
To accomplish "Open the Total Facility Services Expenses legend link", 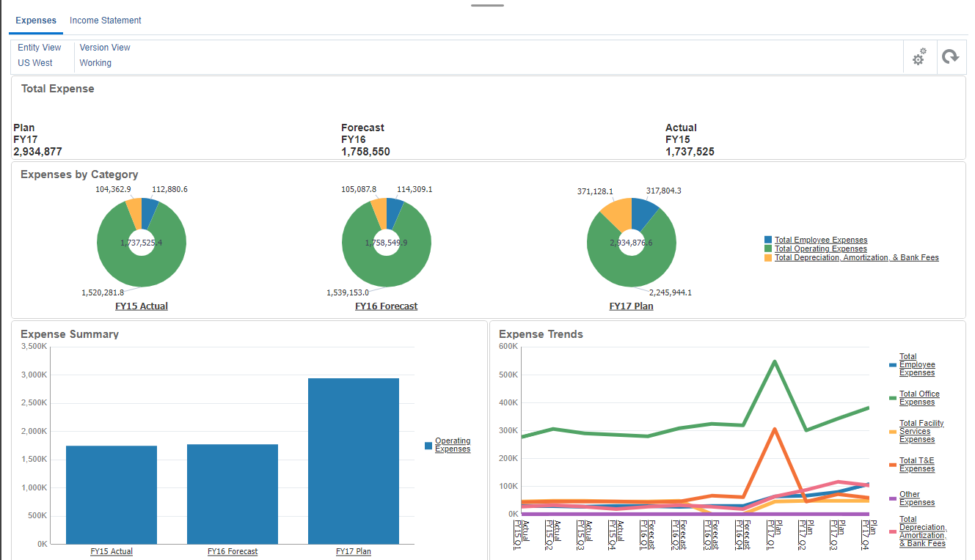I will [921, 431].
